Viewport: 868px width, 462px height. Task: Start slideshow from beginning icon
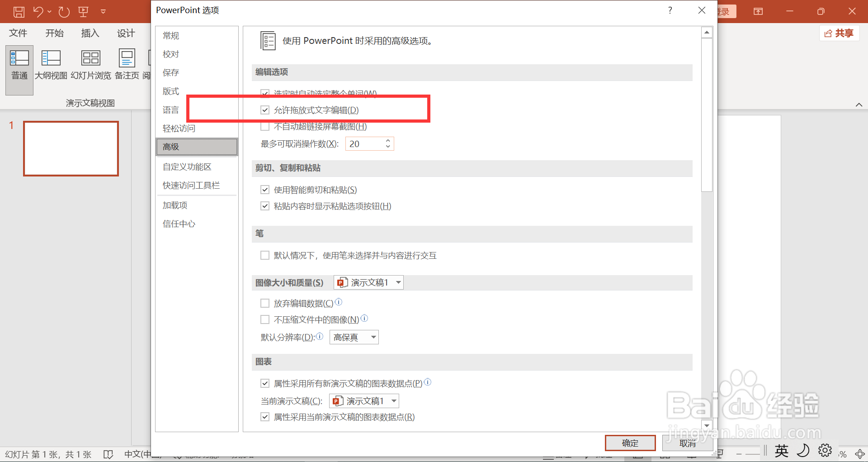[83, 12]
